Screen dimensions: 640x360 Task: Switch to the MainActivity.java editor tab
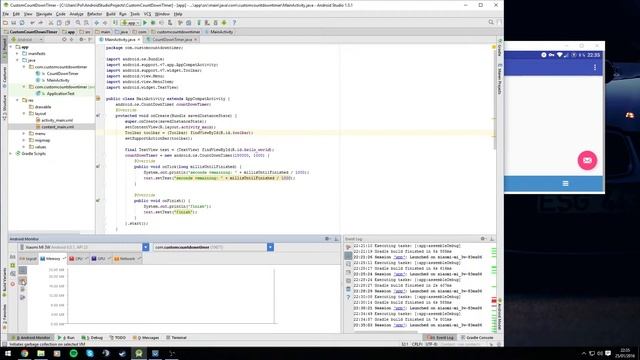120,40
